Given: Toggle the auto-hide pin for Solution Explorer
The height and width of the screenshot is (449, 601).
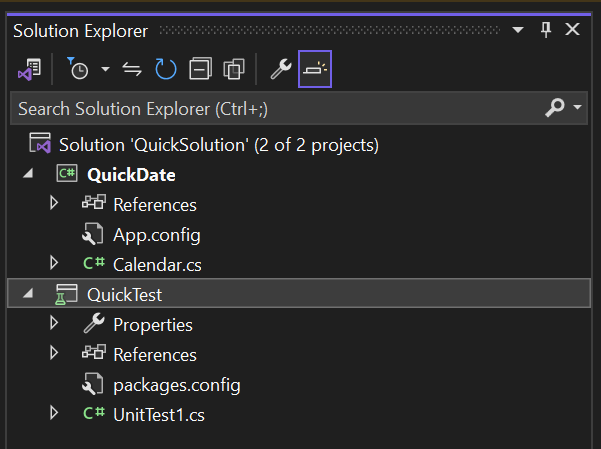Looking at the screenshot, I should coord(546,31).
